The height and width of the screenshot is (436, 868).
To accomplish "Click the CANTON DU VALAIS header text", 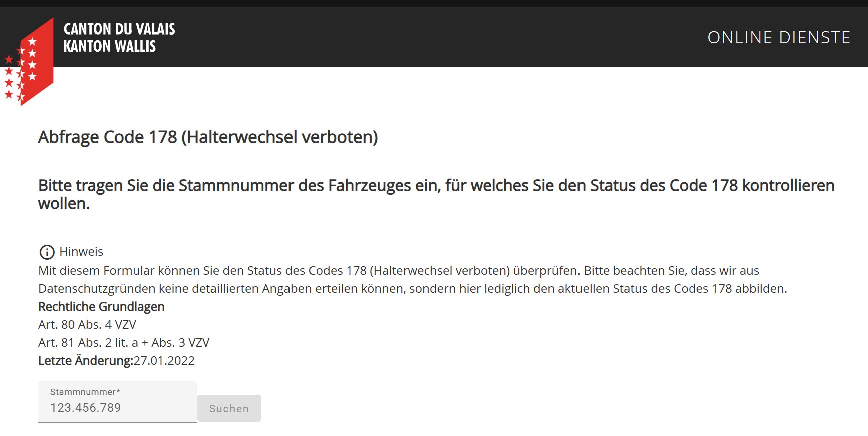I will point(119,29).
